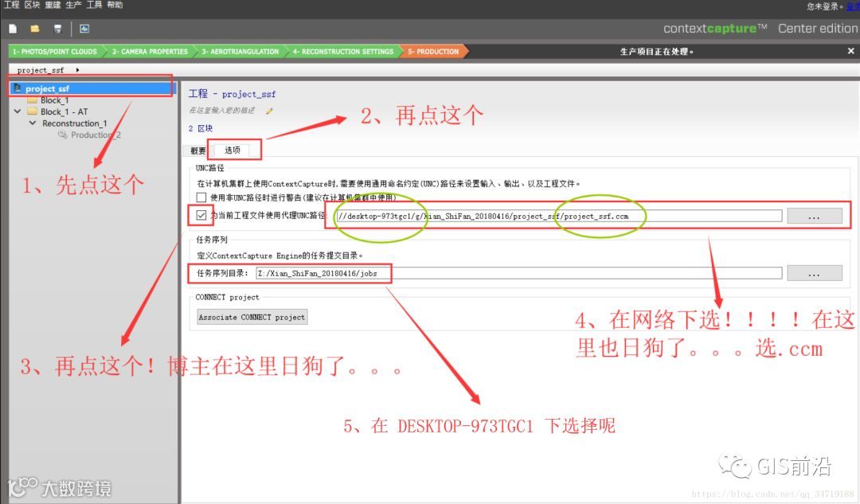860x504 pixels.
Task: Click the project_ssf breadcrumb label
Action: pyautogui.click(x=40, y=70)
